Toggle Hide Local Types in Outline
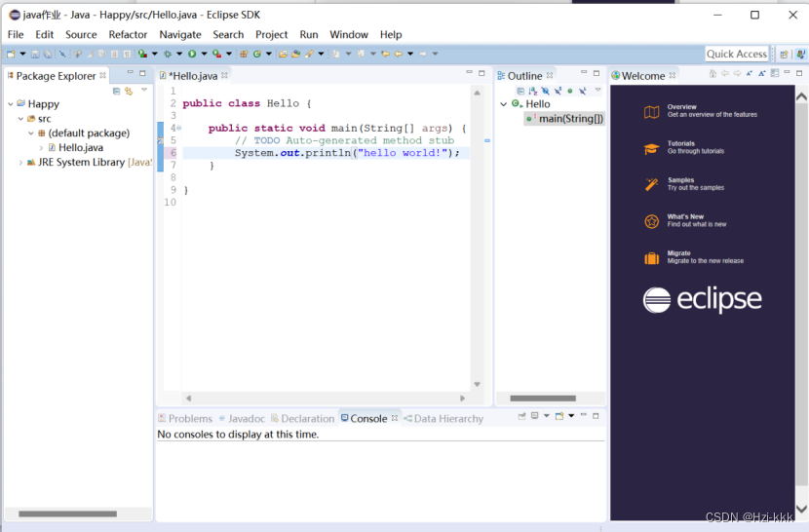809x532 pixels. pos(582,91)
